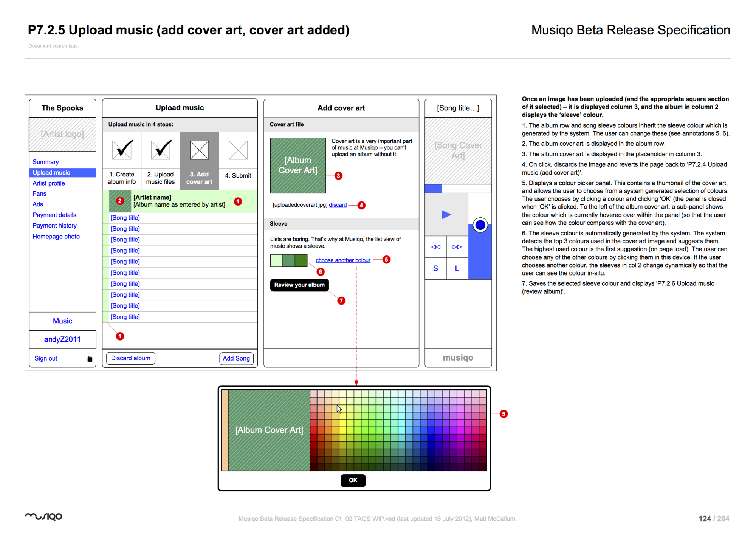The width and height of the screenshot is (756, 534).
Task: Select the dark green sleeve swatch
Action: coord(301,261)
